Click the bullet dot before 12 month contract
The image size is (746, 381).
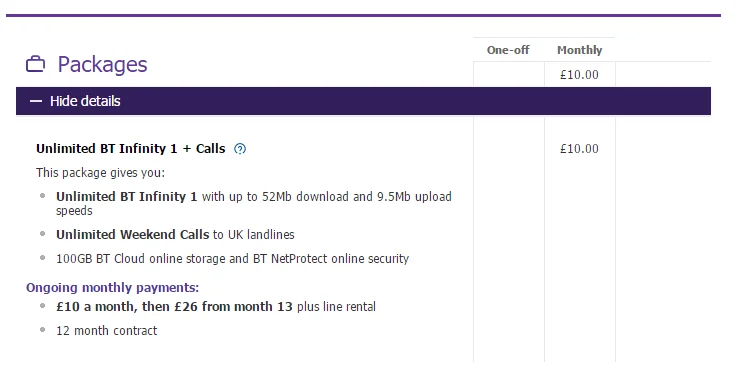point(43,330)
